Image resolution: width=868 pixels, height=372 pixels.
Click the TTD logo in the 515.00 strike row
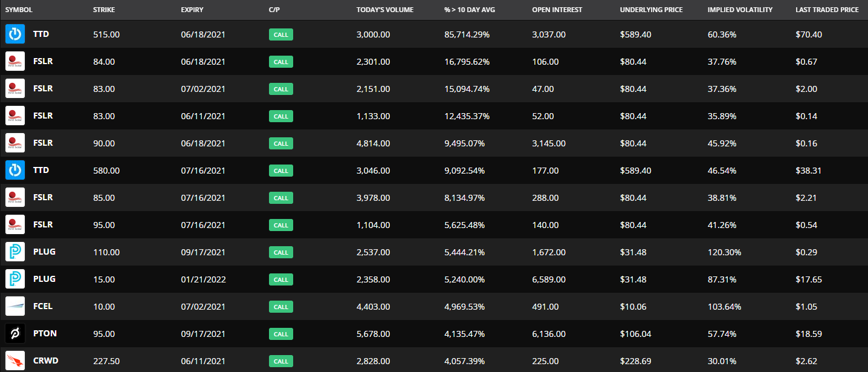[15, 34]
